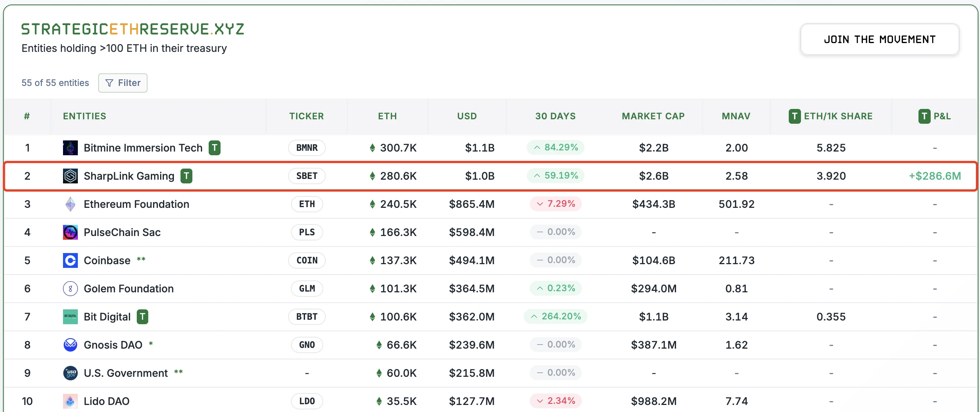Sort by the MNAV column header
This screenshot has width=980, height=412.
736,116
